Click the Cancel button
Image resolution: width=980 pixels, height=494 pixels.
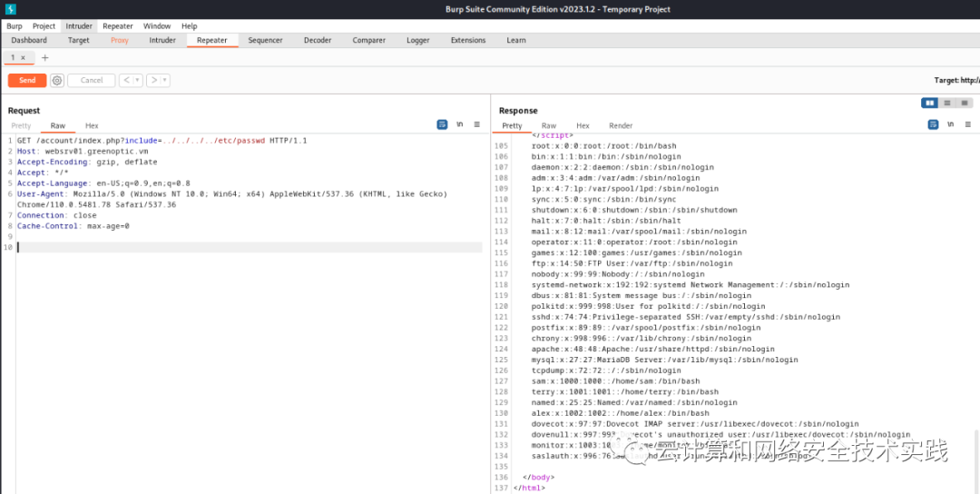pos(92,81)
